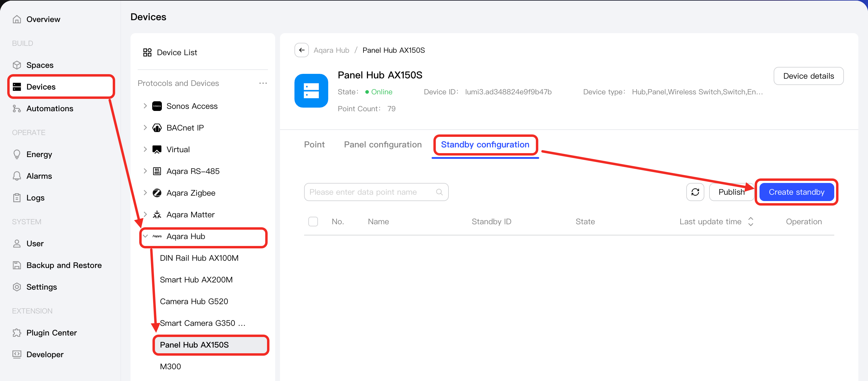Focus the data point name search field
868x381 pixels.
pos(376,192)
